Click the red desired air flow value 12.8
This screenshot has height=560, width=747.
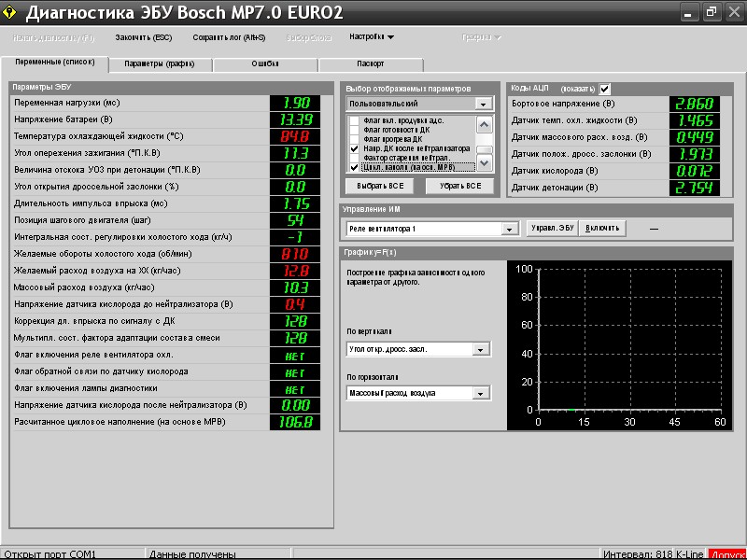295,271
